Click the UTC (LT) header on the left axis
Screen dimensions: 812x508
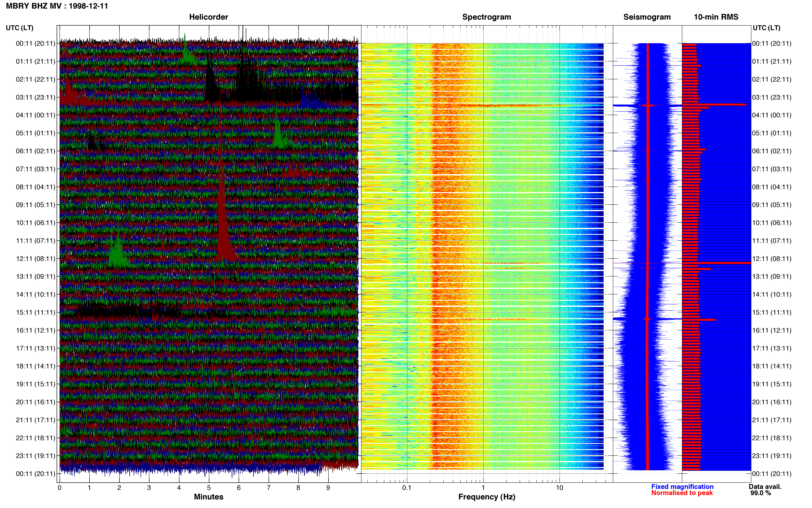19,28
